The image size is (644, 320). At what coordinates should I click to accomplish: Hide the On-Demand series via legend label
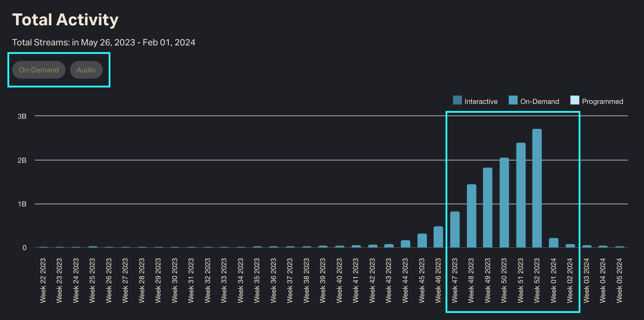(540, 101)
